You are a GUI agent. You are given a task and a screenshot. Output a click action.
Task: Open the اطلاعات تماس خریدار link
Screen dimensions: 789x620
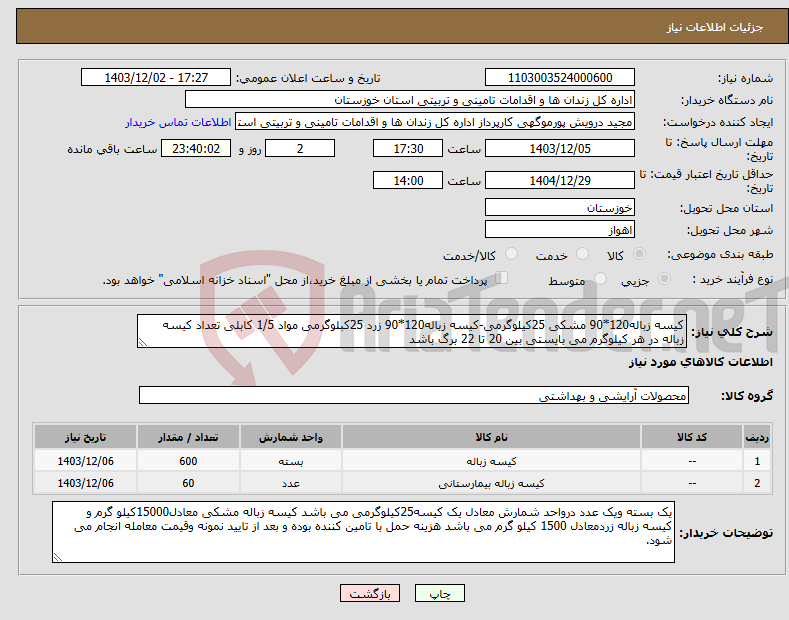pyautogui.click(x=178, y=122)
